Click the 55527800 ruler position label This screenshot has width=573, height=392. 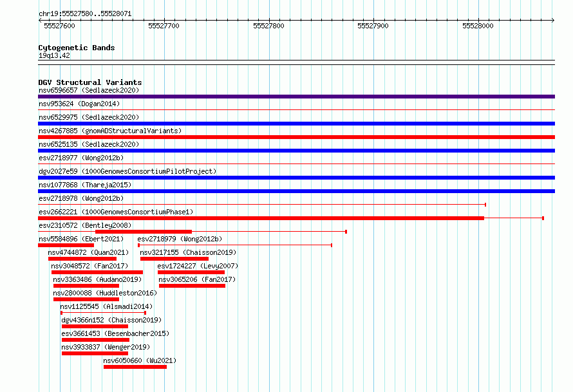point(268,26)
